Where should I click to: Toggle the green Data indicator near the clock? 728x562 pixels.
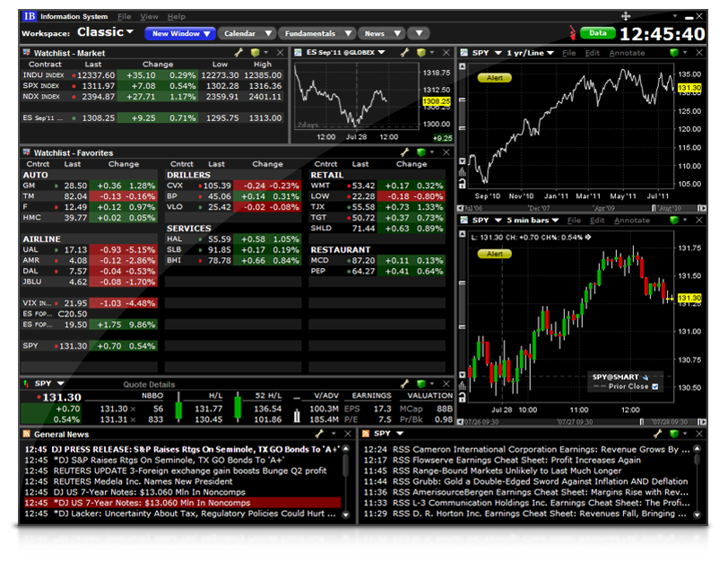tap(597, 31)
